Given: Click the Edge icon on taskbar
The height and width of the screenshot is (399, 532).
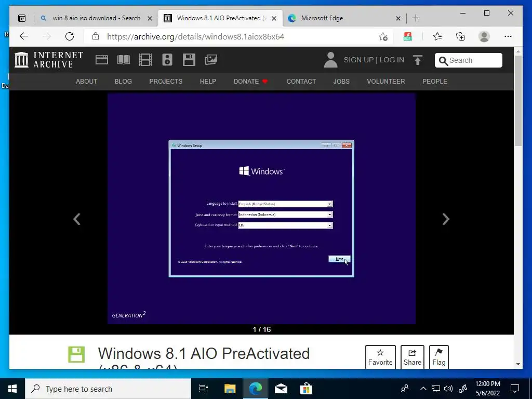Looking at the screenshot, I should 256,389.
